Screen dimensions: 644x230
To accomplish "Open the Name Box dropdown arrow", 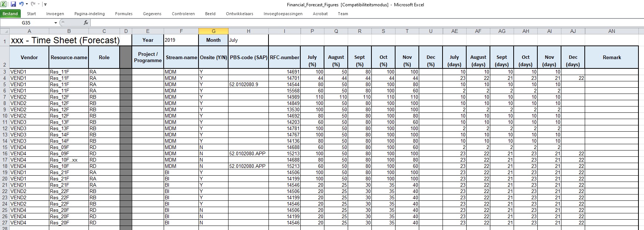I will coord(56,23).
